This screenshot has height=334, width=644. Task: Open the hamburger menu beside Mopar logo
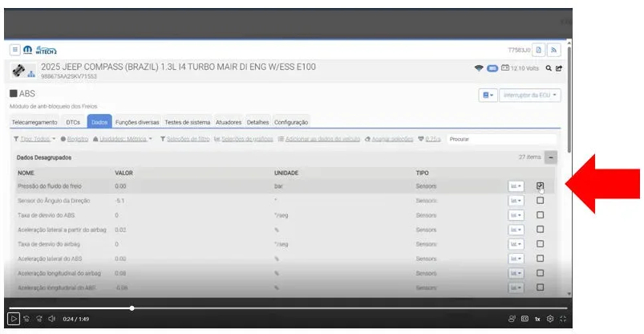pyautogui.click(x=14, y=50)
